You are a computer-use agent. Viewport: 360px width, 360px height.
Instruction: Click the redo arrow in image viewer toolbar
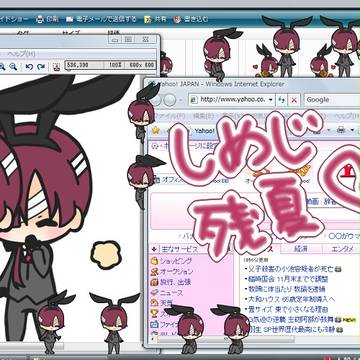pos(41,66)
